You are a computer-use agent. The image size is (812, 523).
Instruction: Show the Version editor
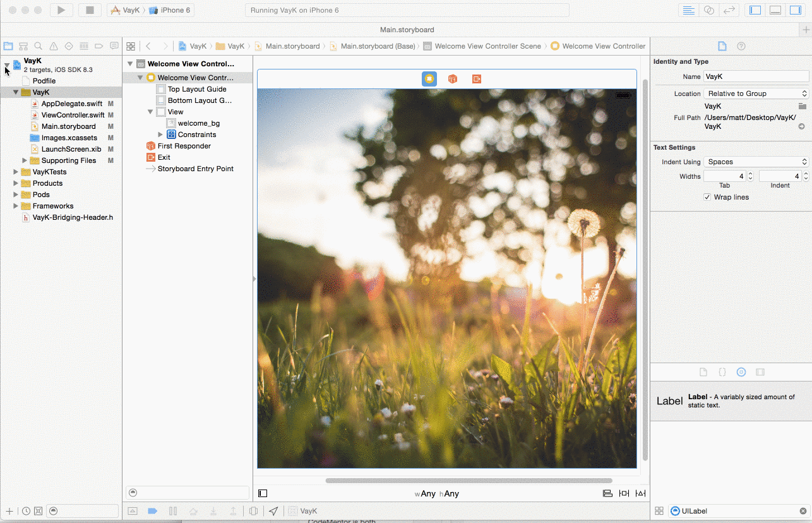tap(729, 10)
